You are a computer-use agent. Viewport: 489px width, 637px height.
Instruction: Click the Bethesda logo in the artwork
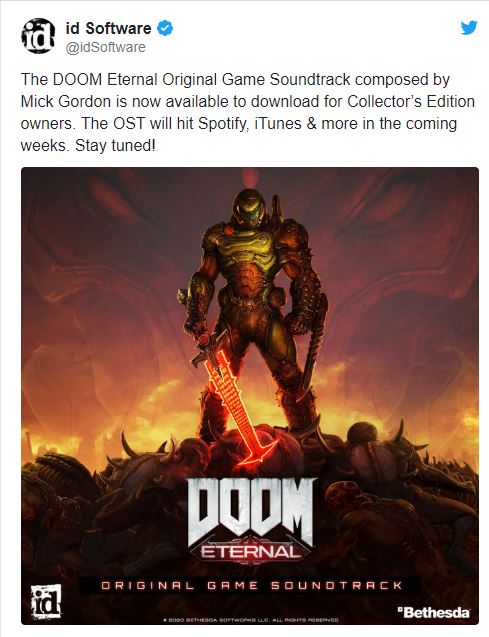pos(433,612)
